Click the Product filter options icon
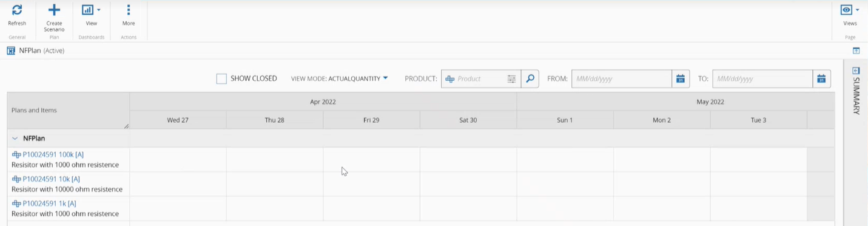868x226 pixels. [x=511, y=79]
